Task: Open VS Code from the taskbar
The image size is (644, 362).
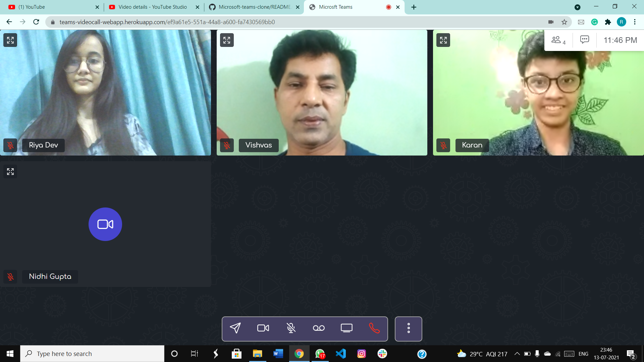Action: [340, 354]
